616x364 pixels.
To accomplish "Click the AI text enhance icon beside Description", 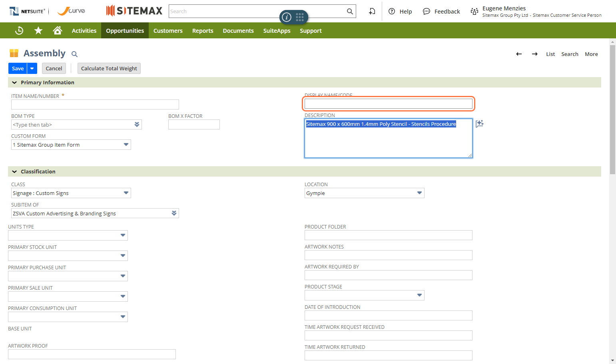I will (480, 123).
